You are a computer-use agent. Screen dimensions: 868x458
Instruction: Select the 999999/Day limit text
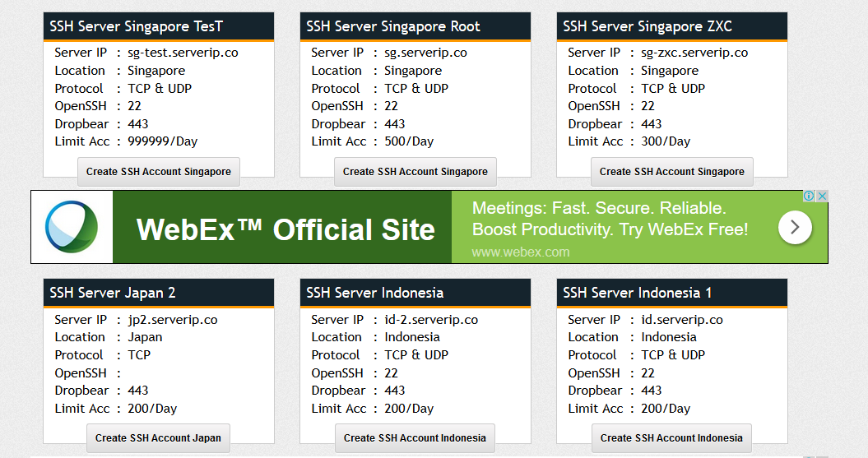click(x=163, y=141)
